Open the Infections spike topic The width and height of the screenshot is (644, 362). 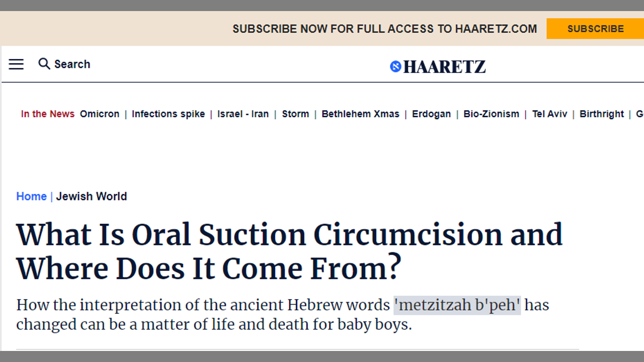pyautogui.click(x=168, y=114)
